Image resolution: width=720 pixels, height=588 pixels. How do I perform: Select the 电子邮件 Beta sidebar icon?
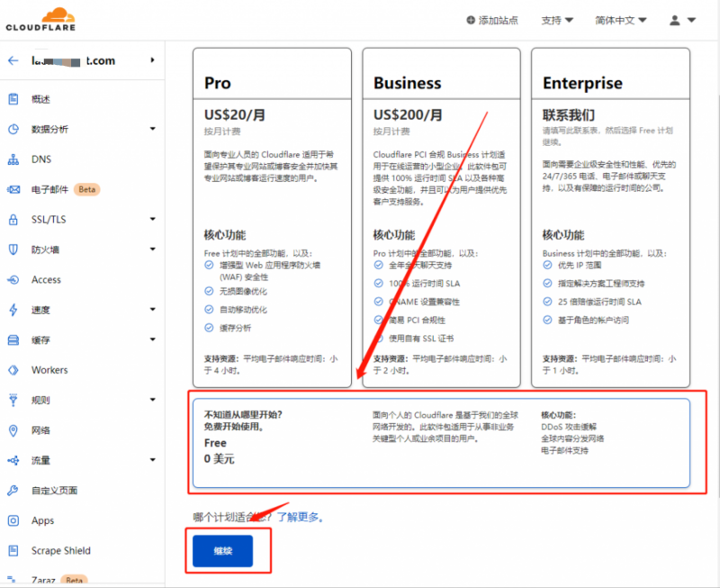point(49,189)
